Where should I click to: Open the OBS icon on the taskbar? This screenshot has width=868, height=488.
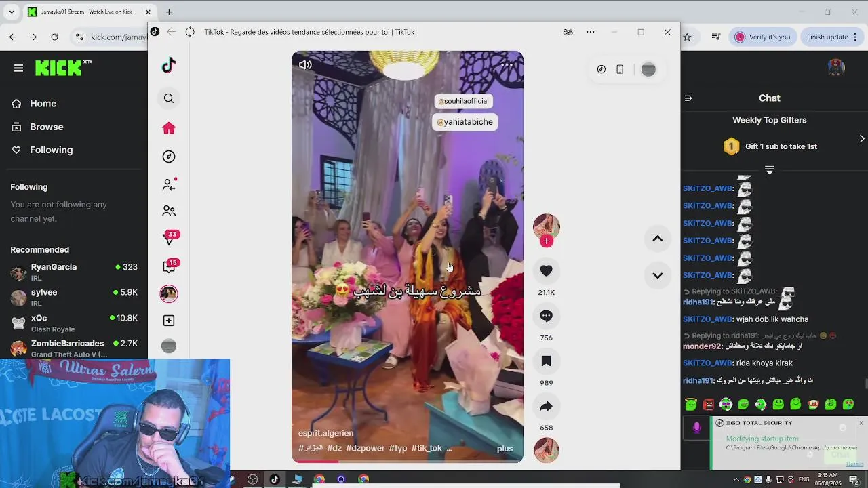(x=253, y=479)
